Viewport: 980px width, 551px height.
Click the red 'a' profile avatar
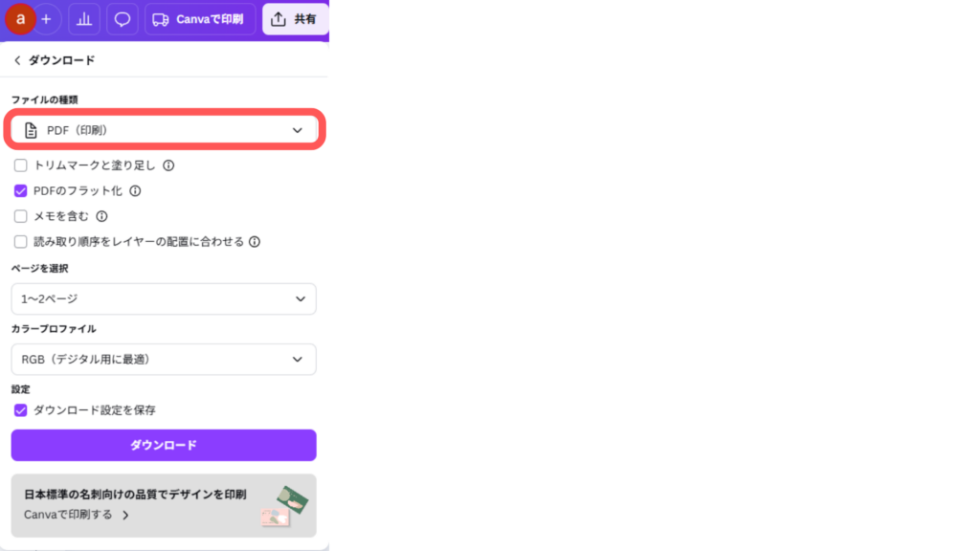point(20,19)
